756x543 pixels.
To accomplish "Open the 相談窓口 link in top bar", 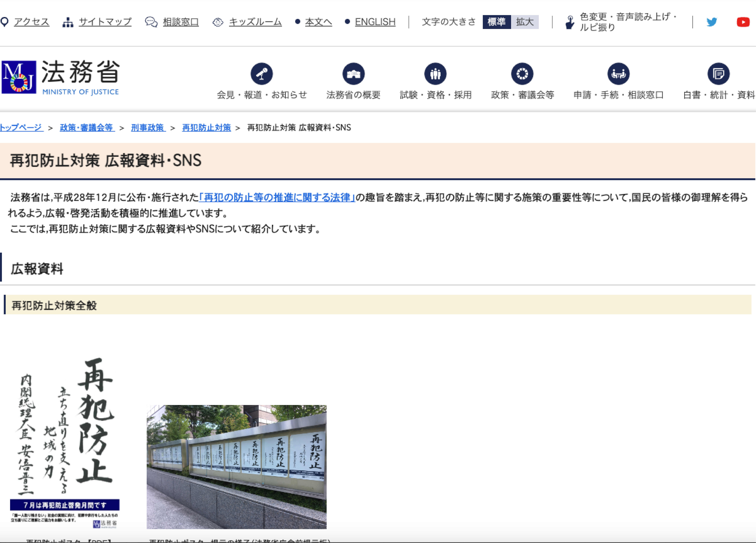I will (181, 22).
